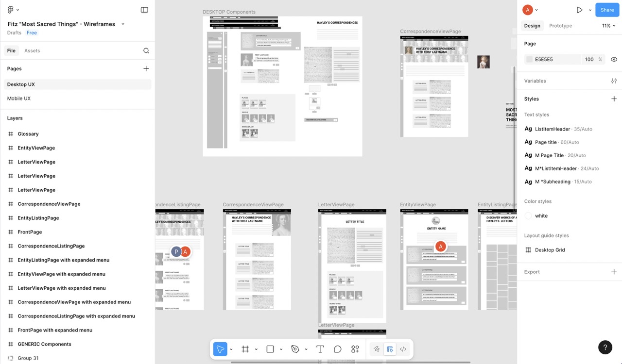Toggle the left sidebar panel visibility
Screen dimensions: 622x364
click(x=144, y=10)
